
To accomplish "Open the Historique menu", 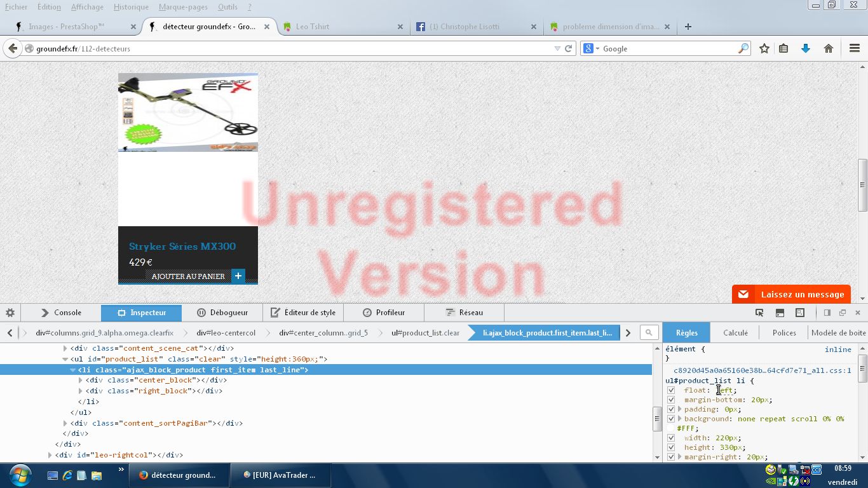I will [x=131, y=7].
